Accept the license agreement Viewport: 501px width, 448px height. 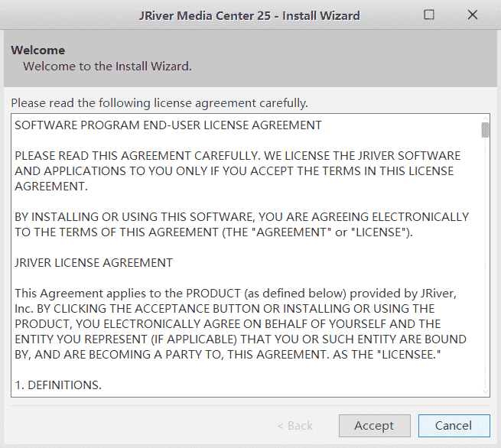[375, 426]
